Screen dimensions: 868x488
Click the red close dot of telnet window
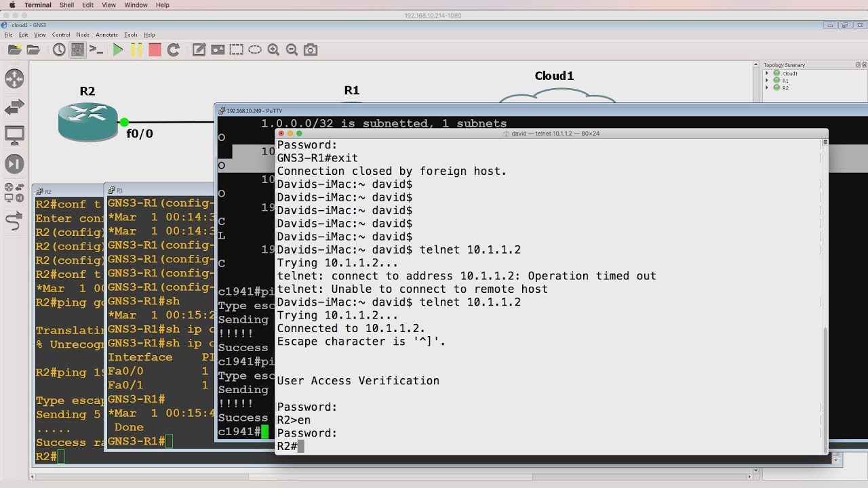click(x=282, y=134)
